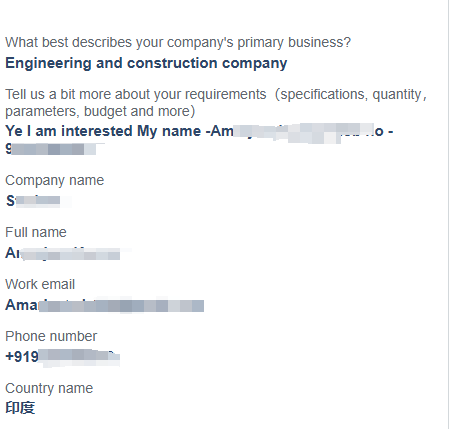This screenshot has width=457, height=429.
Task: Click the Country name label
Action: (49, 388)
